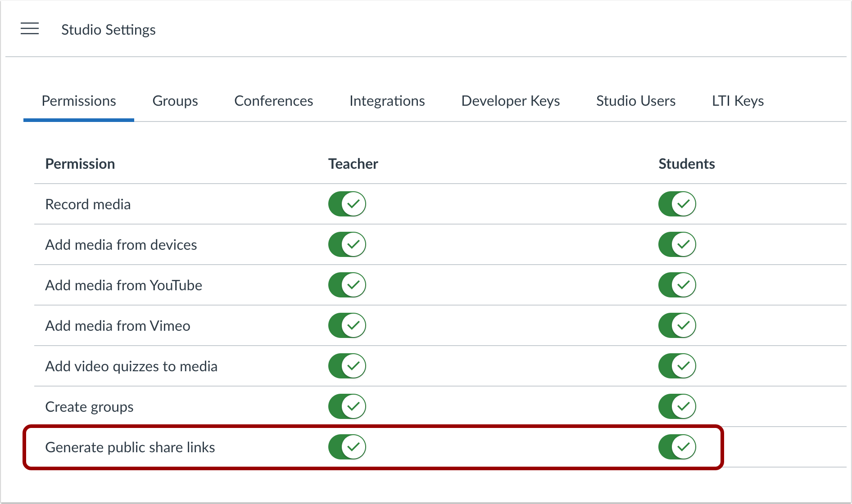Toggle Teacher's Add media from YouTube
852x504 pixels.
coord(347,285)
